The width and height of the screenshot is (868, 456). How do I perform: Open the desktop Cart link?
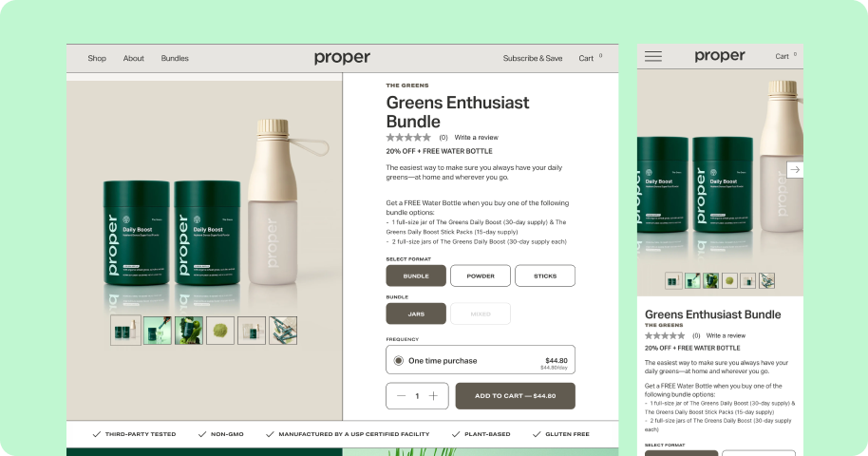coord(586,58)
